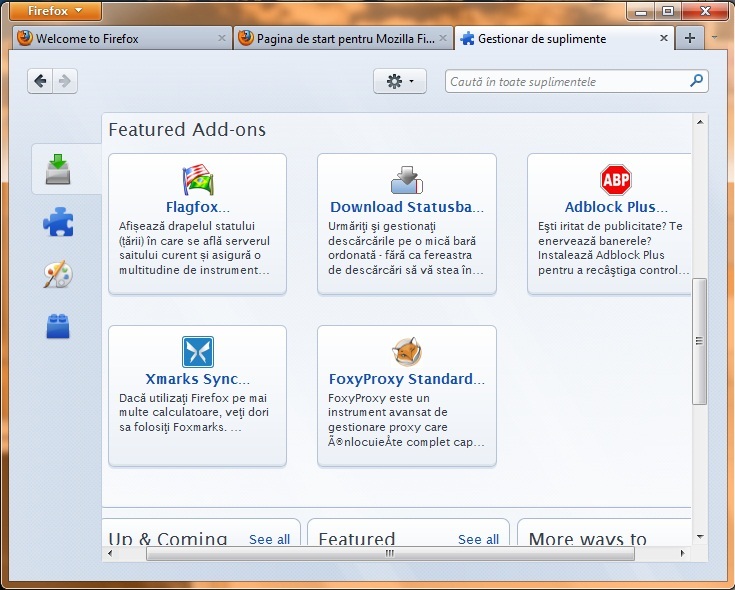
Task: Click the Xmarks Sync description text
Action: pos(194,412)
